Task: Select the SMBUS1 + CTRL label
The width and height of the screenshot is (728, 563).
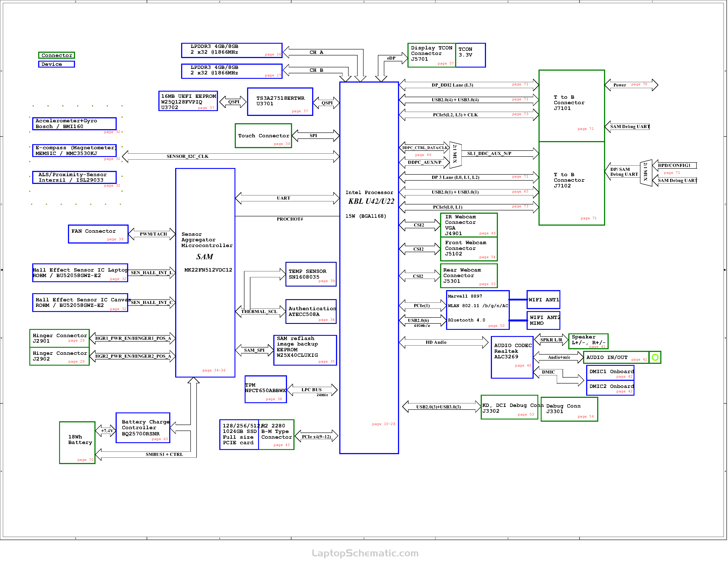Action: coord(164,454)
